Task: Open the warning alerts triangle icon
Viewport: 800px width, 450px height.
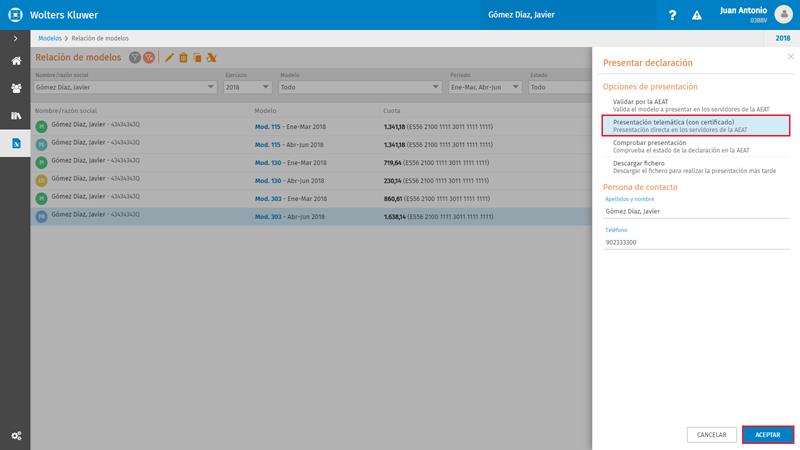Action: 696,15
